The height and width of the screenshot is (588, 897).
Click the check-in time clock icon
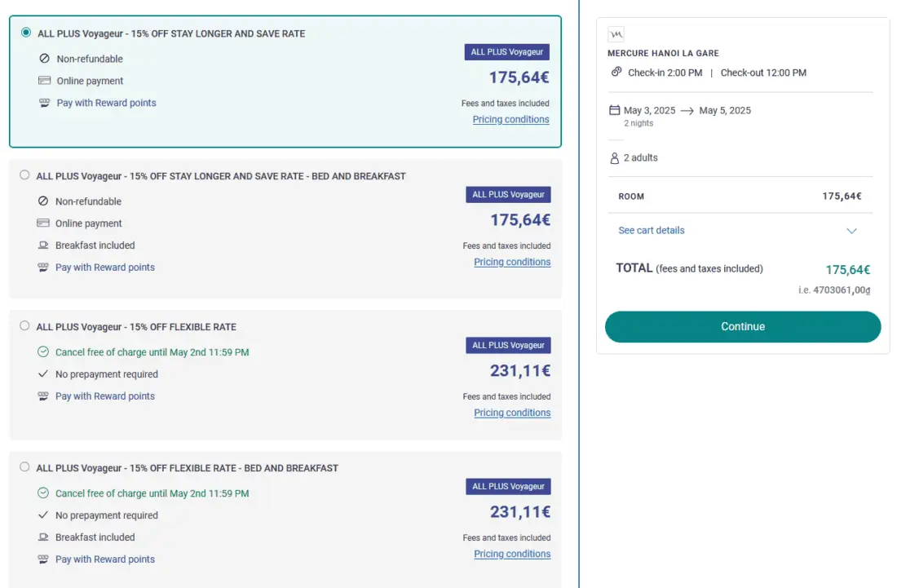click(x=616, y=73)
